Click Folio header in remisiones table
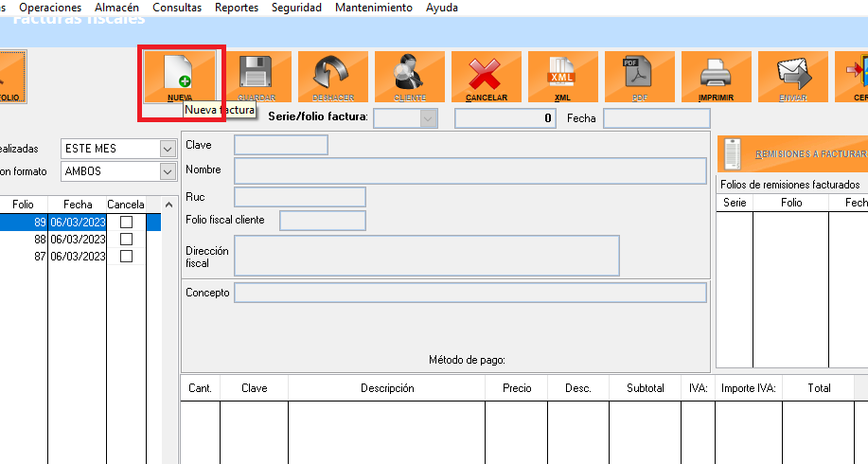The image size is (868, 464). click(791, 203)
